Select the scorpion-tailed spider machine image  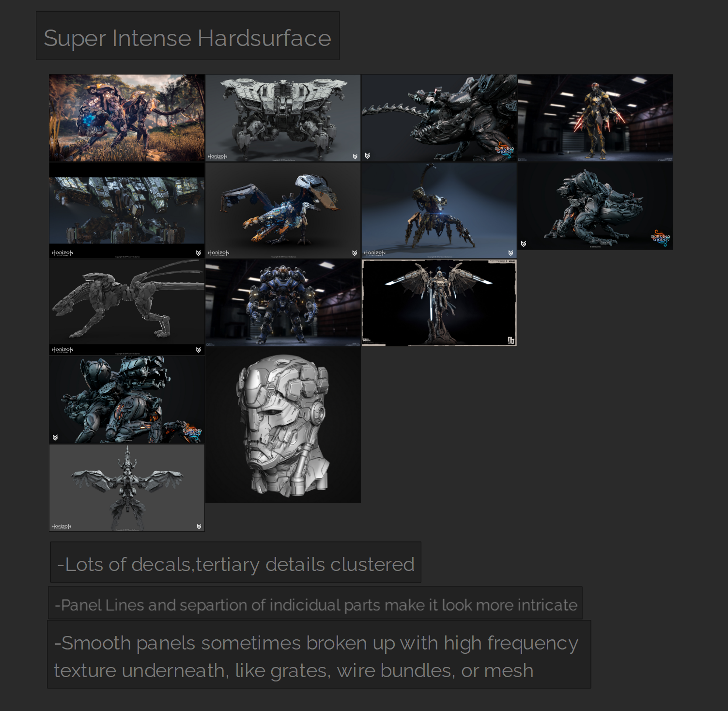439,211
